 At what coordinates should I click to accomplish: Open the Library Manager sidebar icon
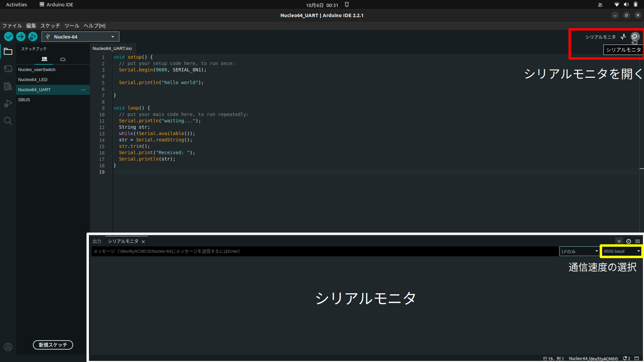tap(8, 86)
